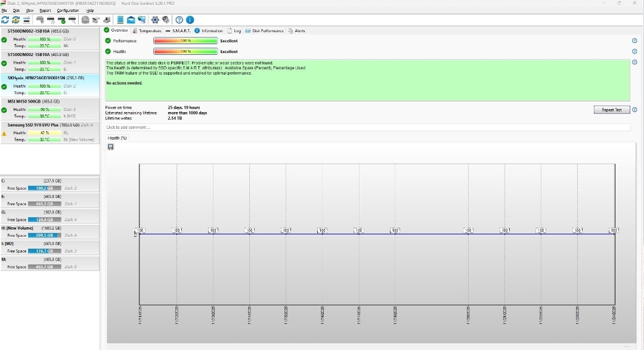Click the blue question mark help icon
Image resolution: width=644 pixels, height=350 pixels.
click(x=179, y=20)
